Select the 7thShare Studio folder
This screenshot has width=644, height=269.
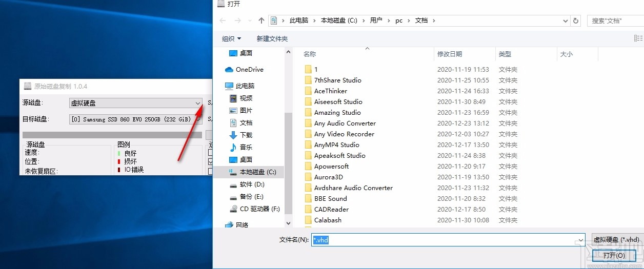(x=333, y=80)
